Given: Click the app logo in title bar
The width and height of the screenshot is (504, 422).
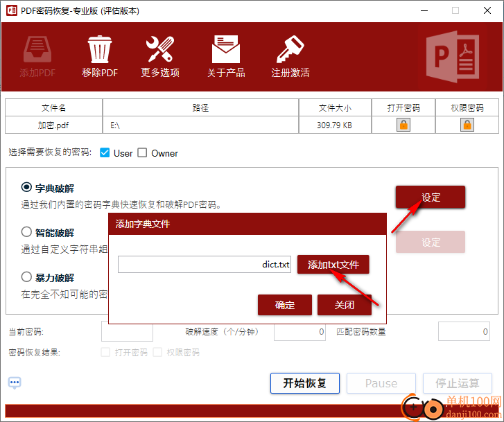Looking at the screenshot, I should pyautogui.click(x=12, y=10).
